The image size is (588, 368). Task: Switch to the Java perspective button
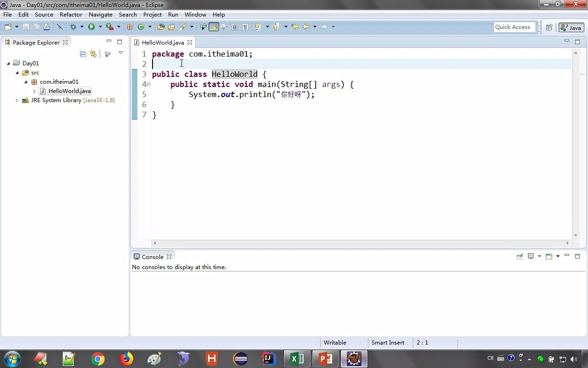click(571, 28)
